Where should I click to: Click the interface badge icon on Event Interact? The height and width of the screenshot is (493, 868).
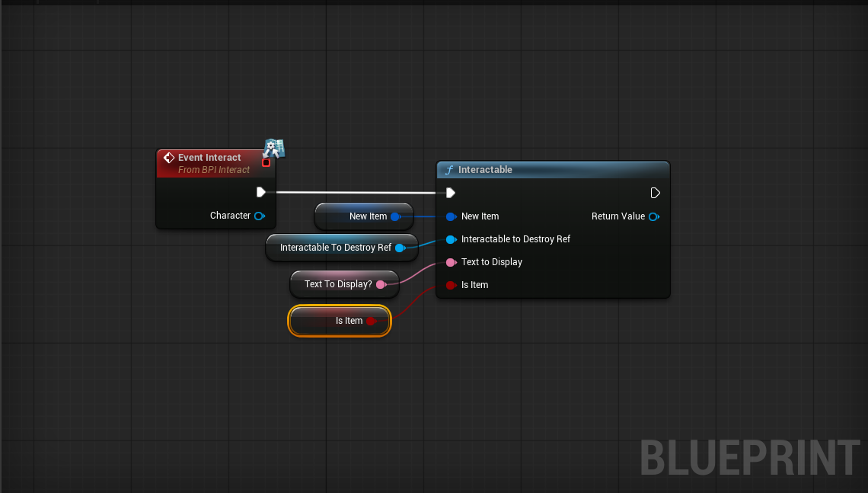tap(274, 148)
